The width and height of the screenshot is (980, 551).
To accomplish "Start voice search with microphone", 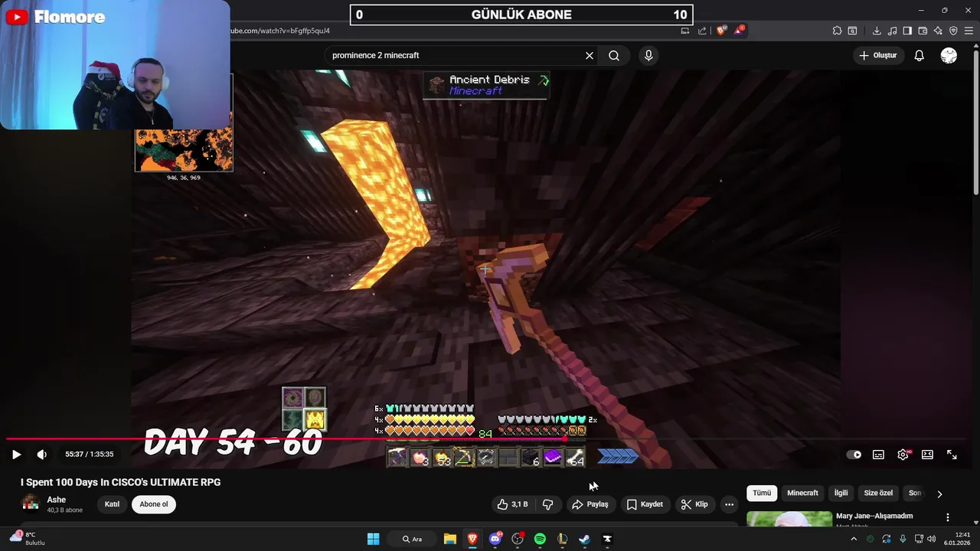I will (x=648, y=56).
